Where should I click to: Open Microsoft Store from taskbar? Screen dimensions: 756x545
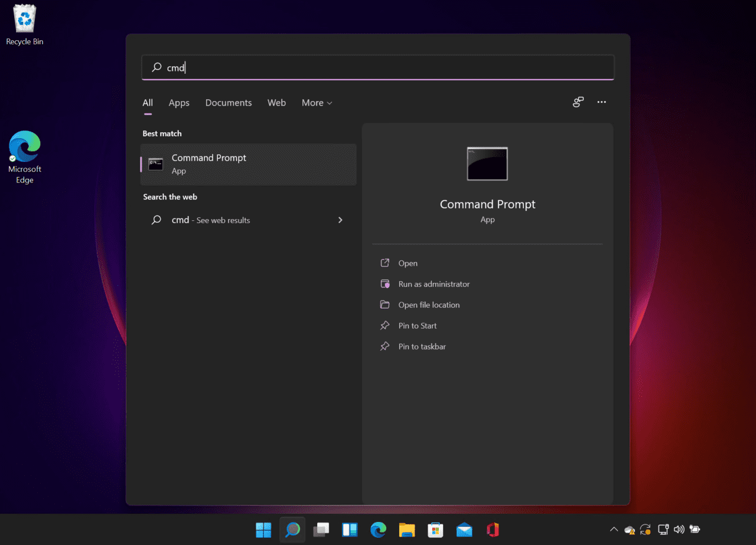pyautogui.click(x=436, y=530)
